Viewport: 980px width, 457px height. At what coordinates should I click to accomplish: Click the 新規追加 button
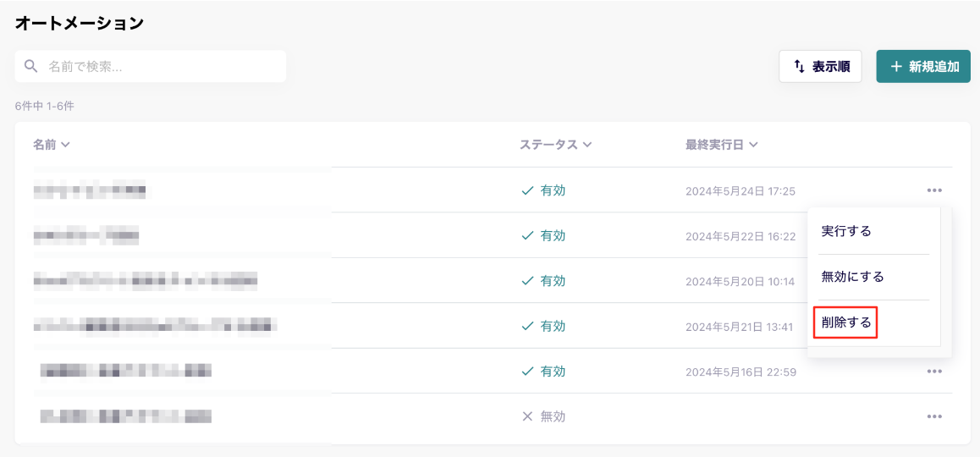923,66
